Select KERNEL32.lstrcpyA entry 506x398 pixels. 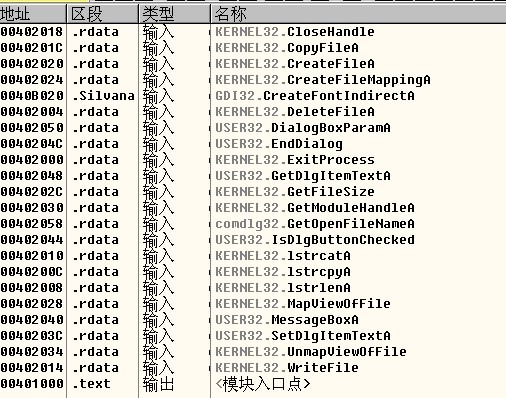(283, 272)
